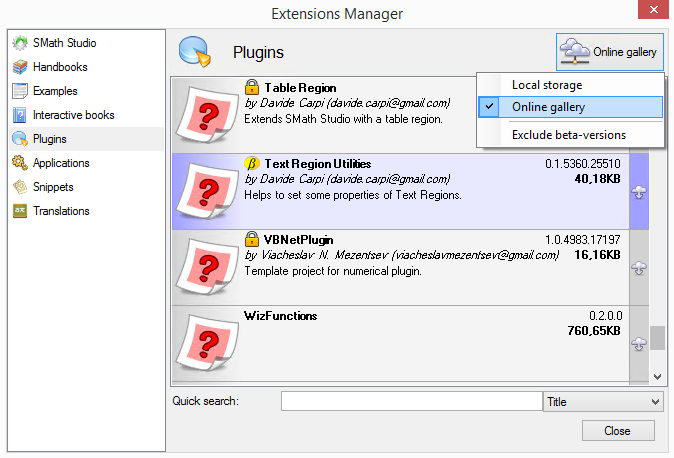Select the Plugins item in sidebar
Image resolution: width=674 pixels, height=458 pixels.
tap(50, 139)
